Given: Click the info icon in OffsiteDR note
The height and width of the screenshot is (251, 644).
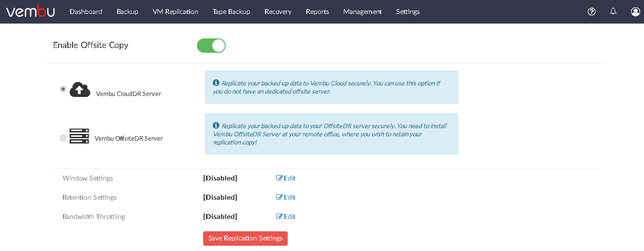Looking at the screenshot, I should pyautogui.click(x=216, y=126).
